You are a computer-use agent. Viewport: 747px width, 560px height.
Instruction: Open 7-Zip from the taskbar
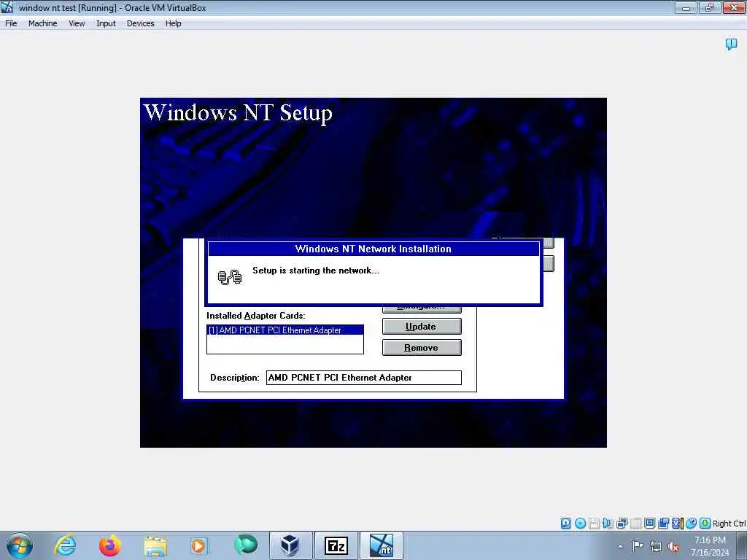tap(336, 545)
